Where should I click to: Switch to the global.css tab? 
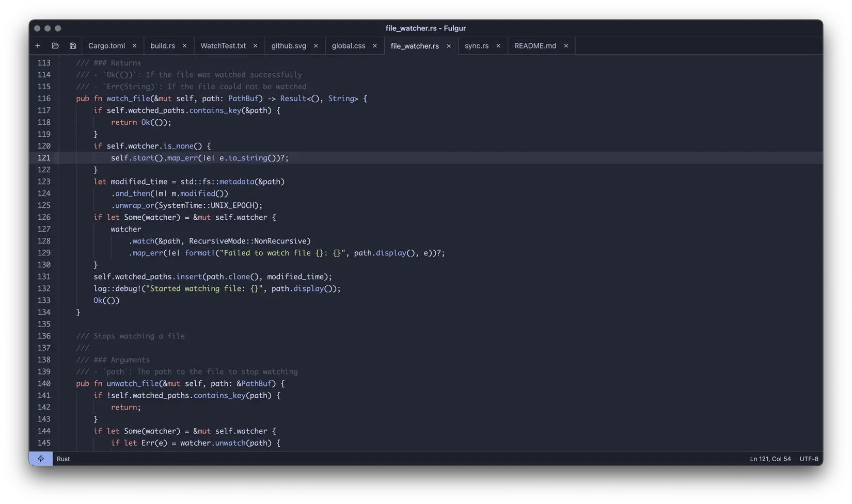click(349, 45)
